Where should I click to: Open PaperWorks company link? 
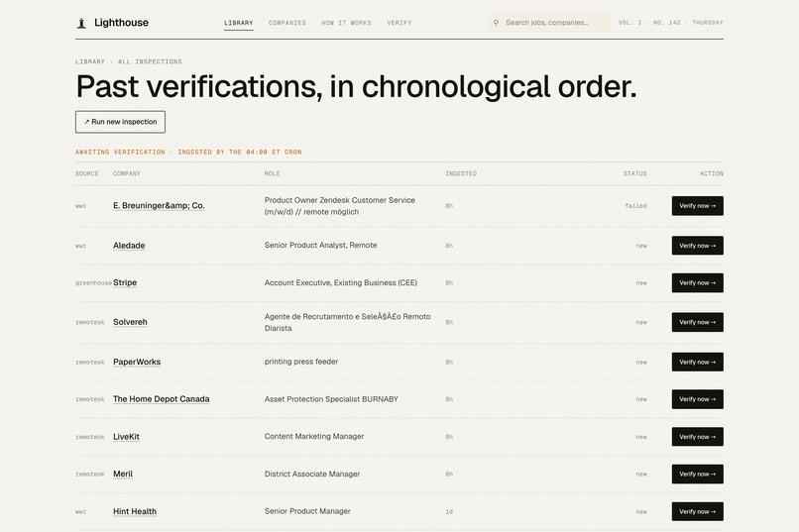click(x=137, y=362)
